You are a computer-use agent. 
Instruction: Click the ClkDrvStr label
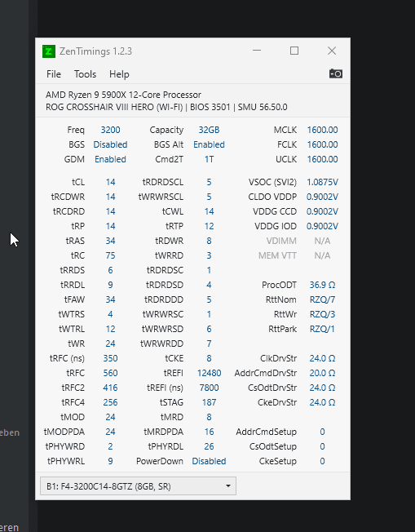pyautogui.click(x=278, y=358)
